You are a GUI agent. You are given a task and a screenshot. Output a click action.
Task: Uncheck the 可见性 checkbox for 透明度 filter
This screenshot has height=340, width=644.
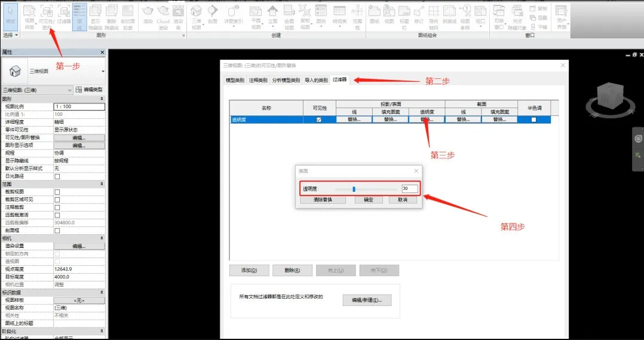coord(319,120)
